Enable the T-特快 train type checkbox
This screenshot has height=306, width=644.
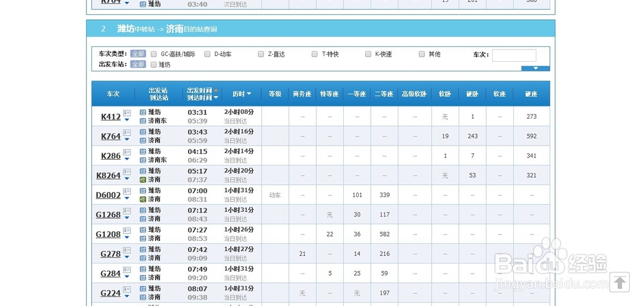point(315,54)
